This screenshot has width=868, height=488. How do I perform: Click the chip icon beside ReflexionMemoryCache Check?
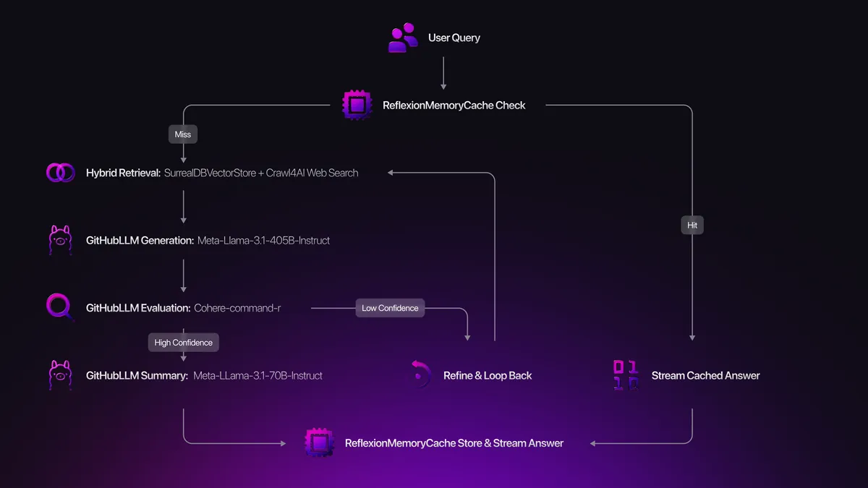click(x=356, y=105)
